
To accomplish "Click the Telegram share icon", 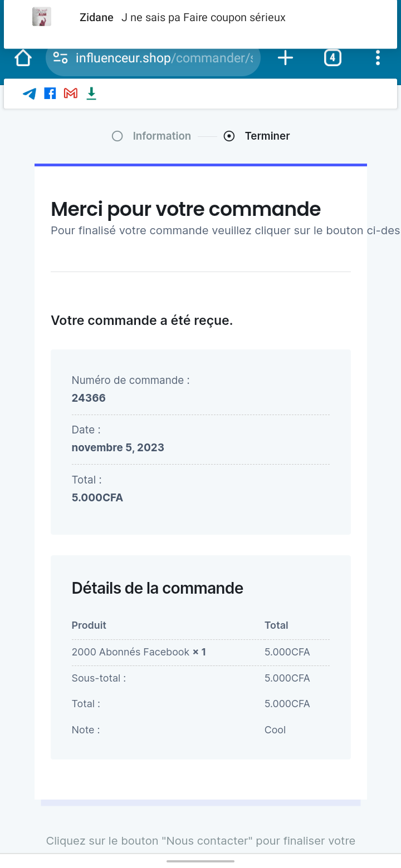I will 30,93.
